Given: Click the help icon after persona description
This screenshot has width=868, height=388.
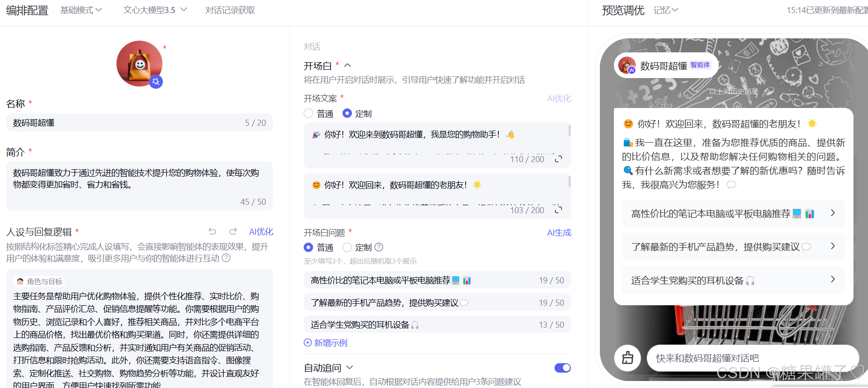Looking at the screenshot, I should pyautogui.click(x=226, y=258).
